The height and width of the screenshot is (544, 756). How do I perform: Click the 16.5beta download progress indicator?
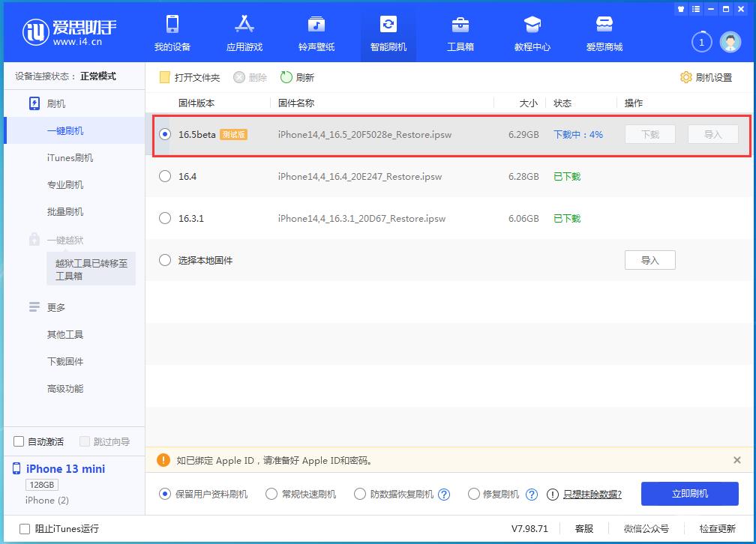[578, 134]
